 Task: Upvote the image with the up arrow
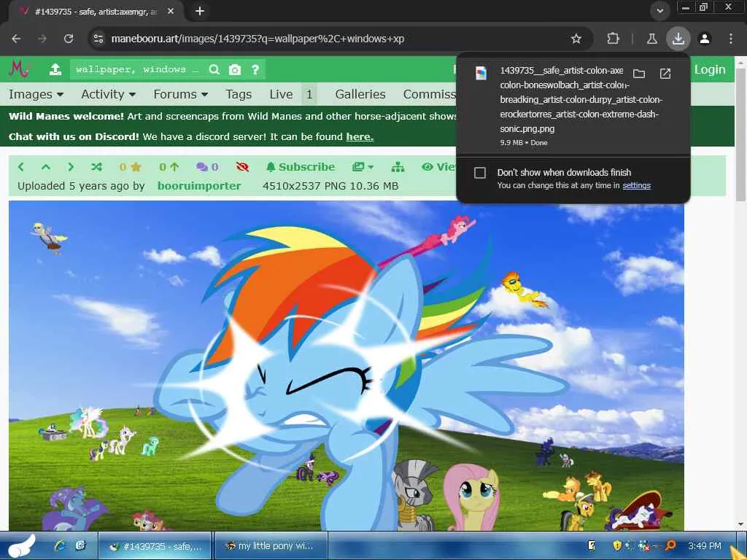click(169, 167)
